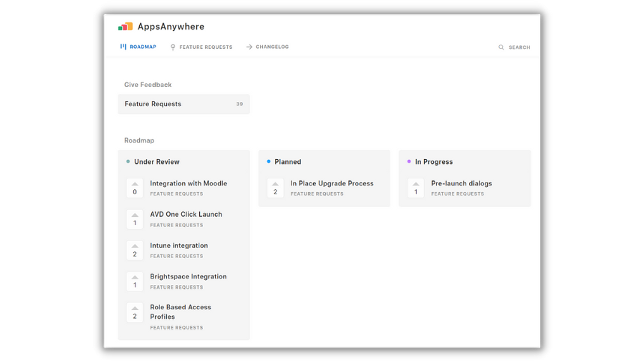
Task: Click the 39 count on Feature Requests
Action: click(239, 104)
